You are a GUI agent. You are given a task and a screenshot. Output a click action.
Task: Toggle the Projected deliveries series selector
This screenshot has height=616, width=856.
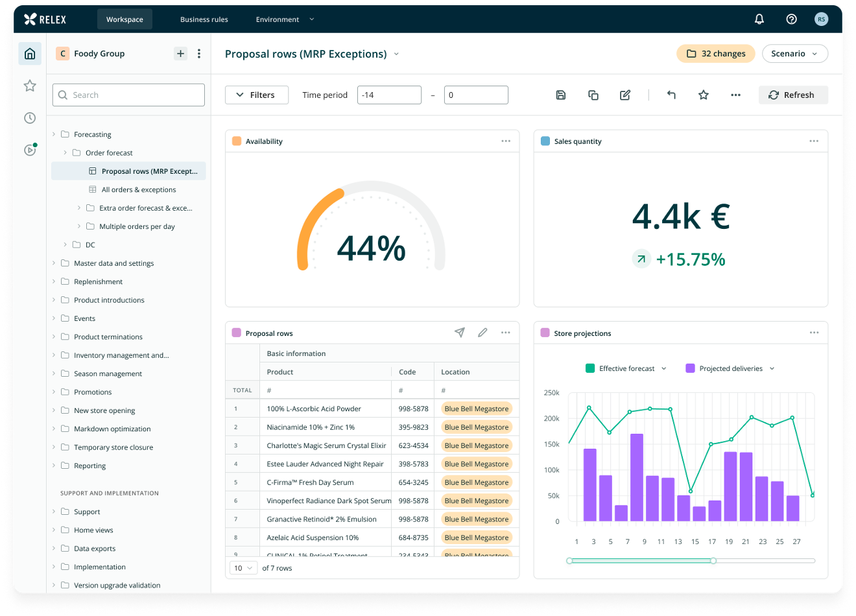tap(729, 368)
